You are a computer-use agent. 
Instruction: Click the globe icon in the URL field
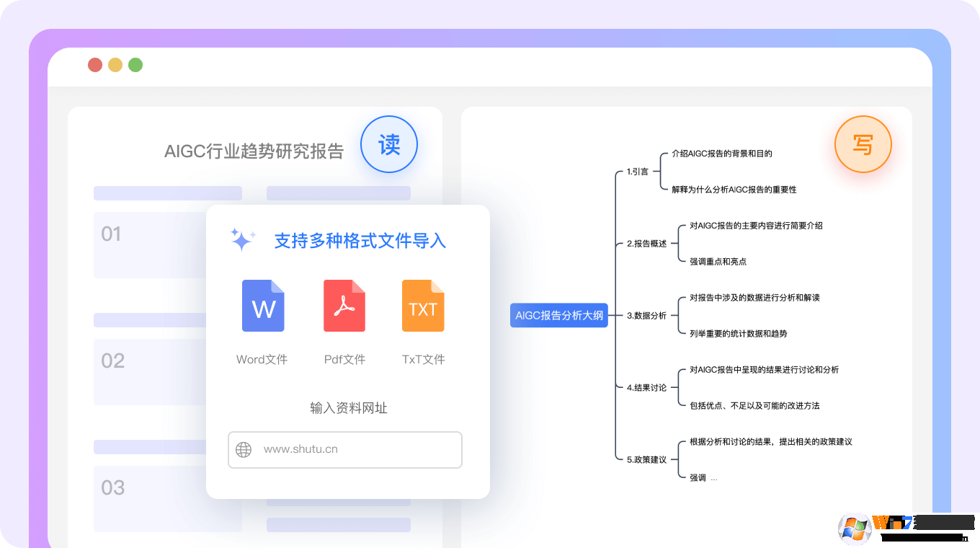[244, 449]
